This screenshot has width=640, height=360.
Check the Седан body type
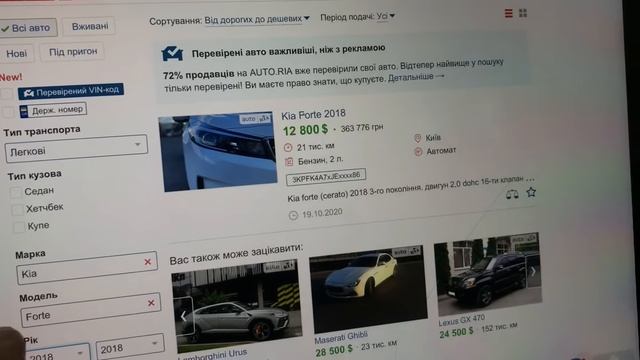[x=16, y=192]
